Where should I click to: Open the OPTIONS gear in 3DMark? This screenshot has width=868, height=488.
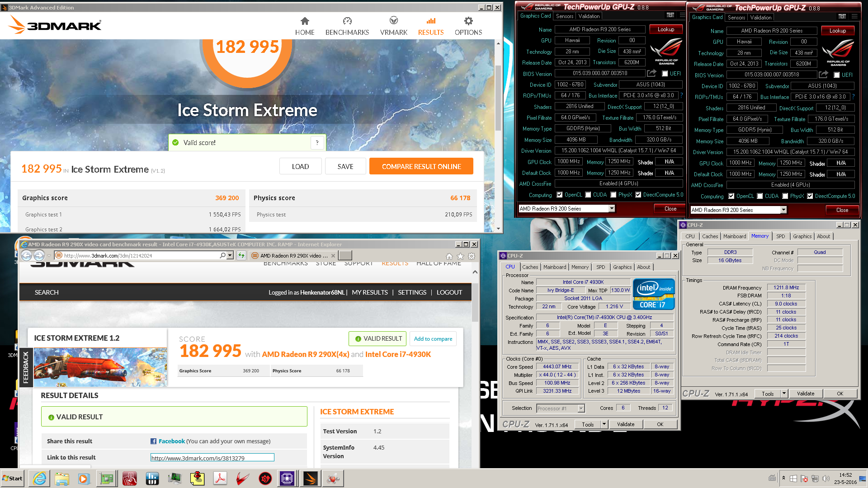(468, 27)
